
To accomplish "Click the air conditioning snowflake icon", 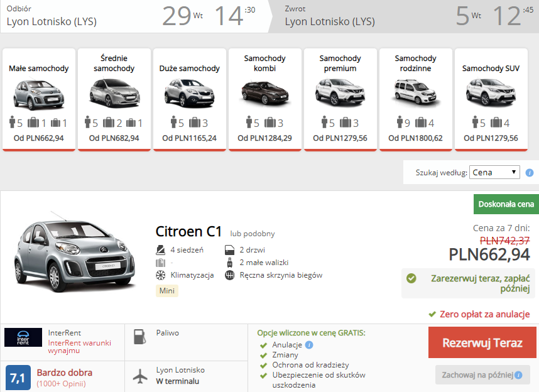I will [x=160, y=275].
